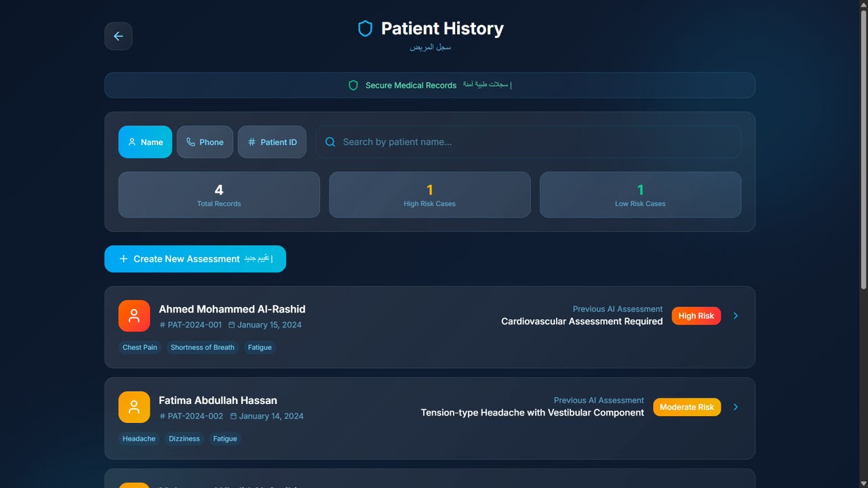Click the page vertical scrollbar thumb
Viewport: 868px width, 488px height.
[x=863, y=149]
